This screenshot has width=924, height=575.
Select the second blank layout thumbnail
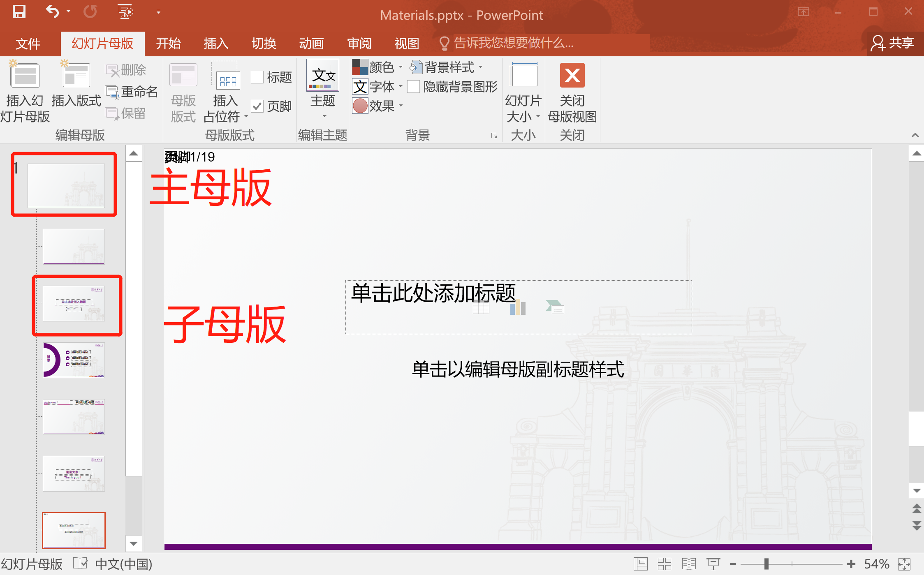(74, 247)
